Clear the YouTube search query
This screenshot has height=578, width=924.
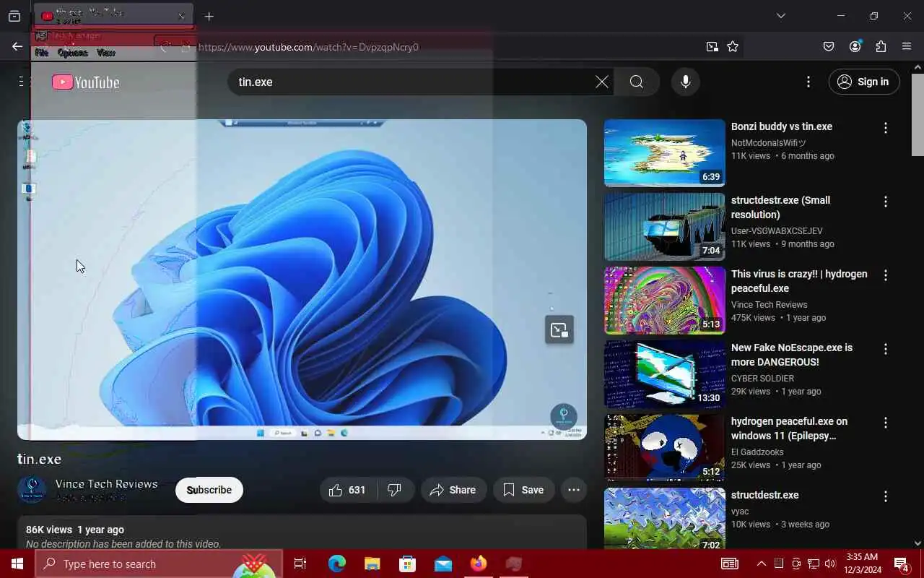(602, 82)
